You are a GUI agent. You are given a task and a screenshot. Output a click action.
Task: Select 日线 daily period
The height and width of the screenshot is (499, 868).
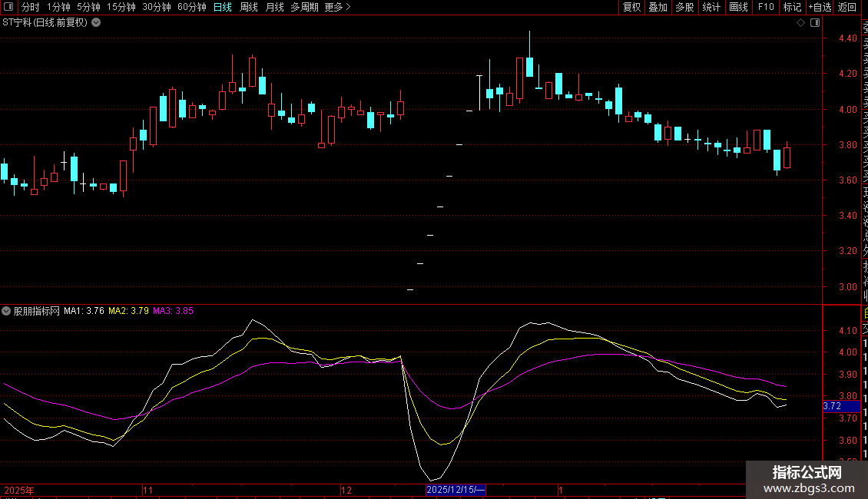point(223,7)
